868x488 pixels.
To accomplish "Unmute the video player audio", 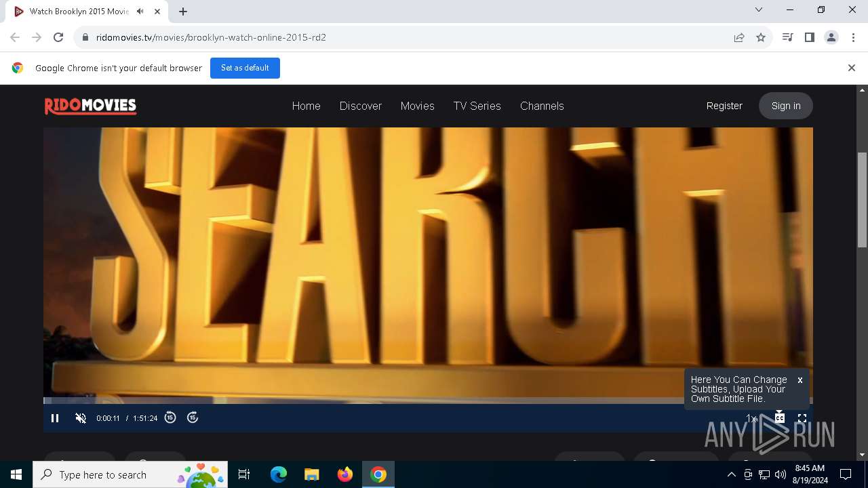I will click(x=81, y=418).
